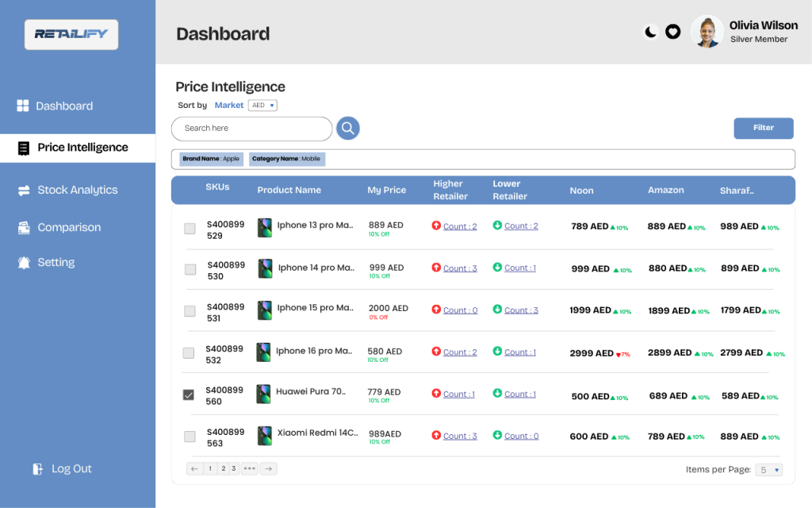Viewport: 812px width, 508px height.
Task: Click the Iphone 13 pro Max product thumbnail
Action: coord(265,229)
